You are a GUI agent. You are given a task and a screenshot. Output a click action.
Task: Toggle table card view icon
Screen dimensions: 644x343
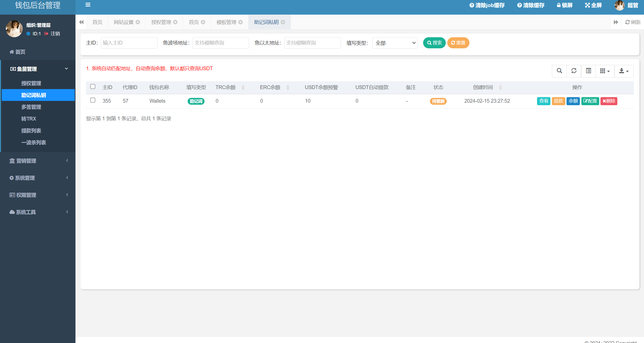588,71
